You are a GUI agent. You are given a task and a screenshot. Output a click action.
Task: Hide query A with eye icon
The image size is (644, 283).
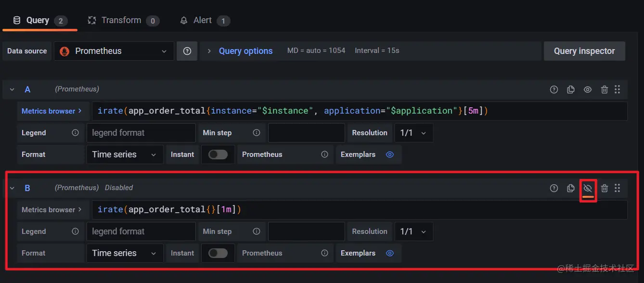coord(588,90)
